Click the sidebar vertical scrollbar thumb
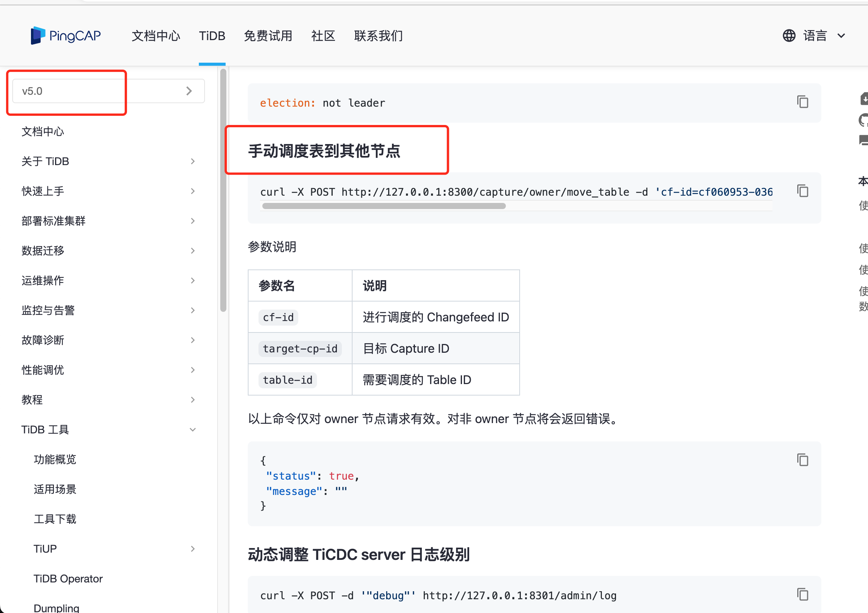 [x=223, y=190]
